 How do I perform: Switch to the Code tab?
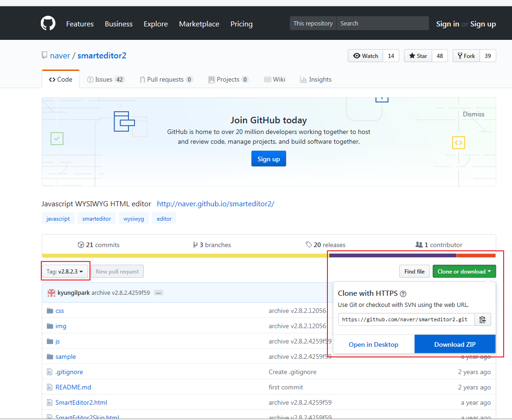click(61, 79)
